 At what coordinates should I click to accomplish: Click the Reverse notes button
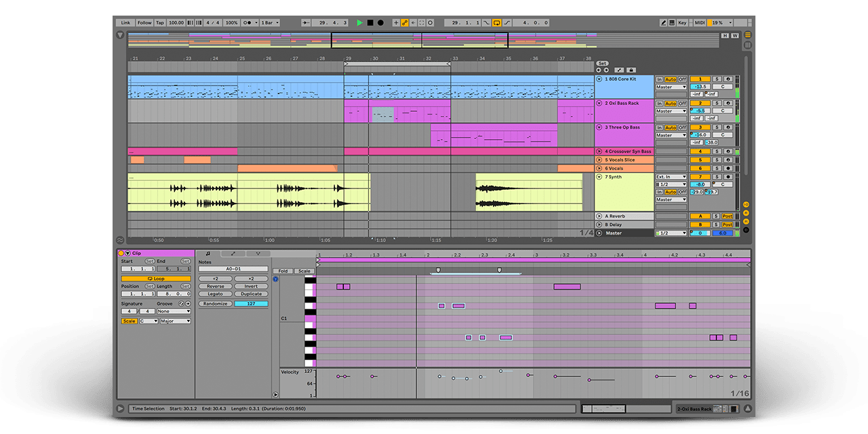[x=215, y=286]
